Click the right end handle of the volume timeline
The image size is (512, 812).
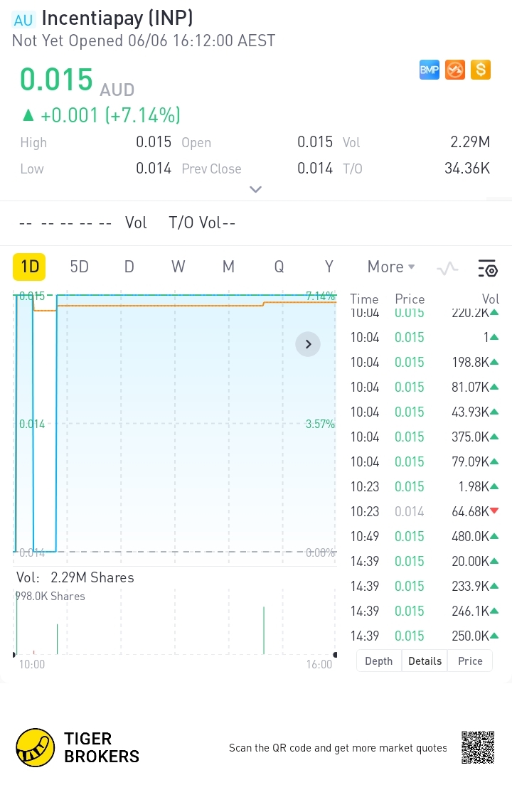coord(336,654)
